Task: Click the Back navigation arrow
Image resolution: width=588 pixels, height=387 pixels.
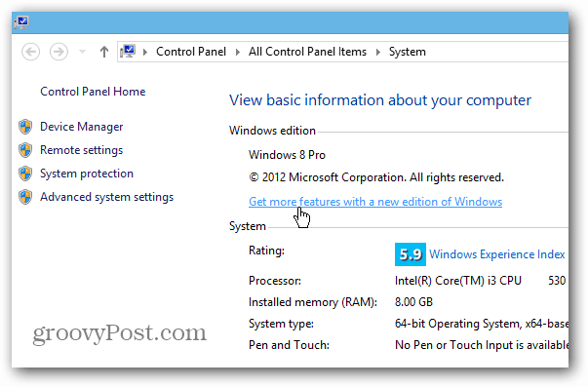Action: 31,52
